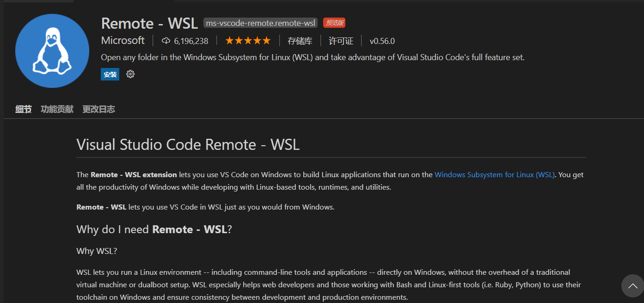Click the download count cloud icon
Viewport: 644px width, 303px height.
pos(166,41)
